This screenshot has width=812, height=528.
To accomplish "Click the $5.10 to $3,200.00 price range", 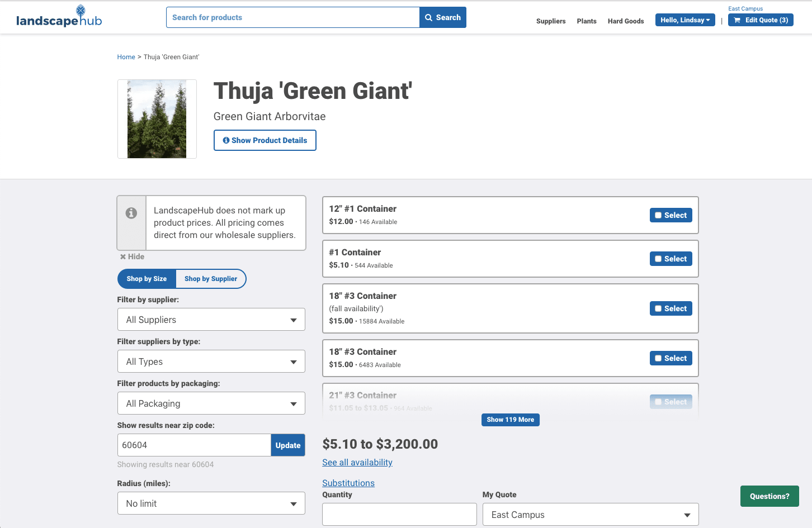I will point(380,444).
